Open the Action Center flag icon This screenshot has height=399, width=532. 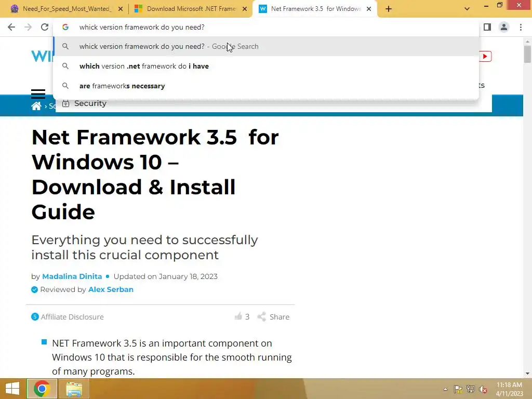[458, 389]
